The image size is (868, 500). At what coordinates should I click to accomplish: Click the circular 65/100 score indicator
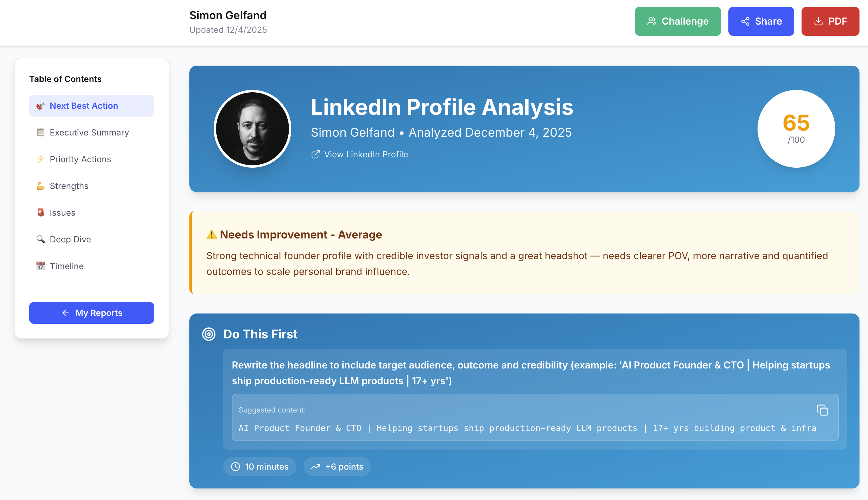(x=796, y=128)
